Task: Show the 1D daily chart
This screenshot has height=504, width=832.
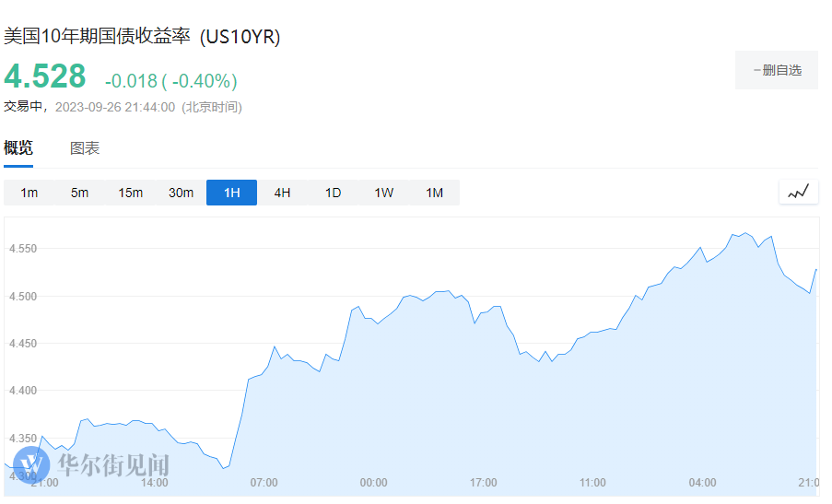Action: tap(333, 193)
